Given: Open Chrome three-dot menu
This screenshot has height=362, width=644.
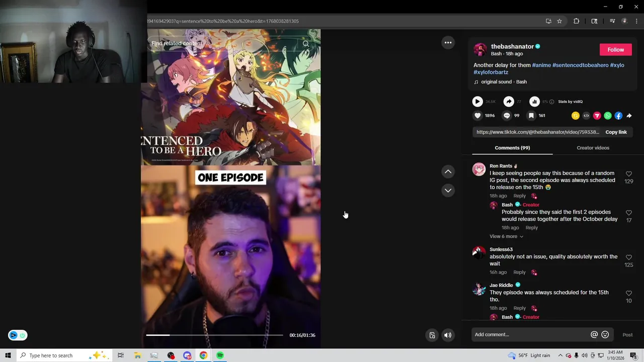Looking at the screenshot, I should coord(636,21).
